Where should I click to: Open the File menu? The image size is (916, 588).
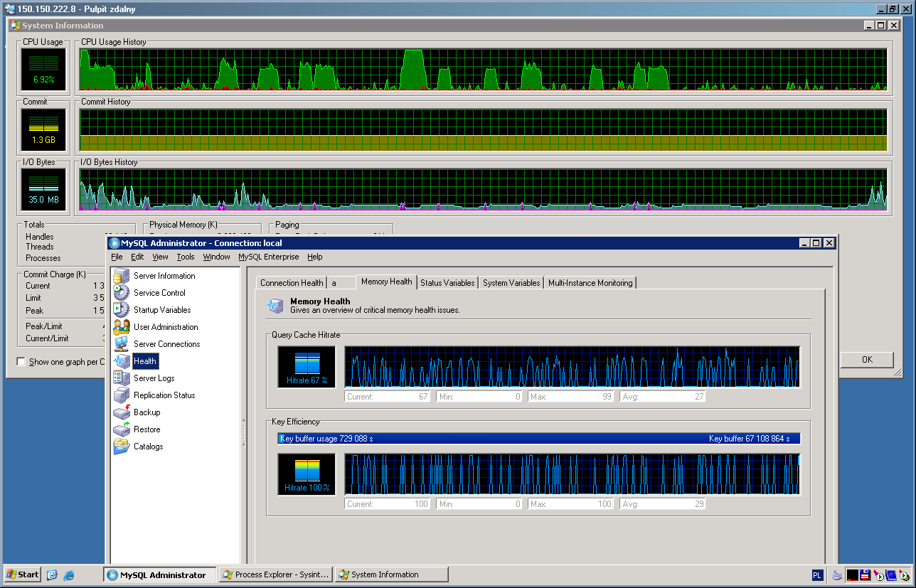point(117,257)
